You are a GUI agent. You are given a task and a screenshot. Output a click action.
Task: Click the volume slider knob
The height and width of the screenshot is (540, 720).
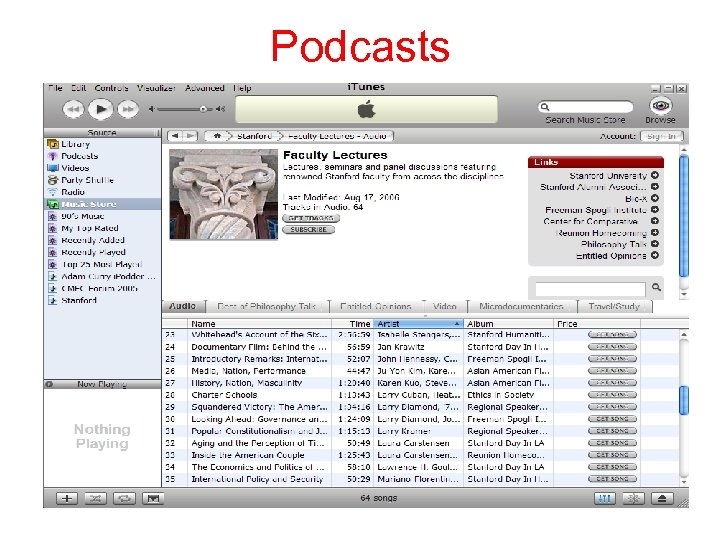click(203, 109)
